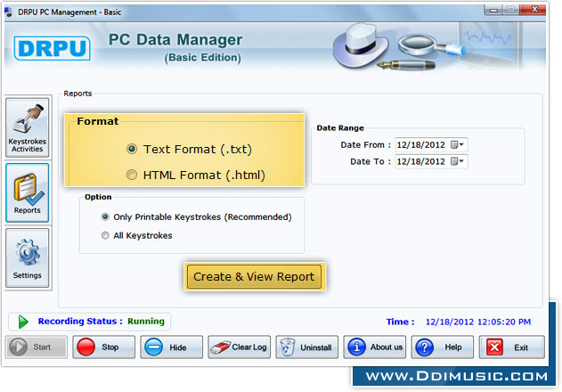Open Help with question mark button
This screenshot has height=392, width=562.
click(443, 347)
